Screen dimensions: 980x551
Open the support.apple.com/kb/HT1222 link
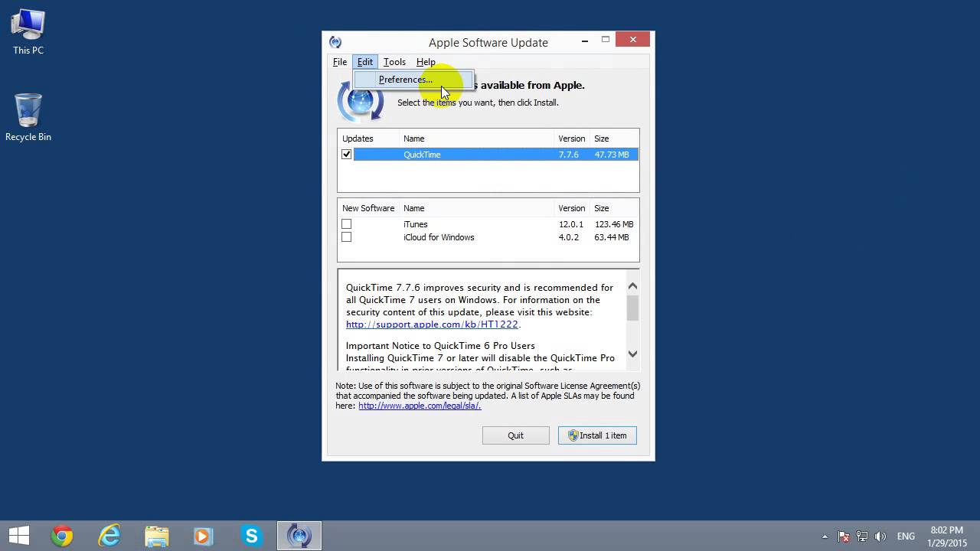432,324
